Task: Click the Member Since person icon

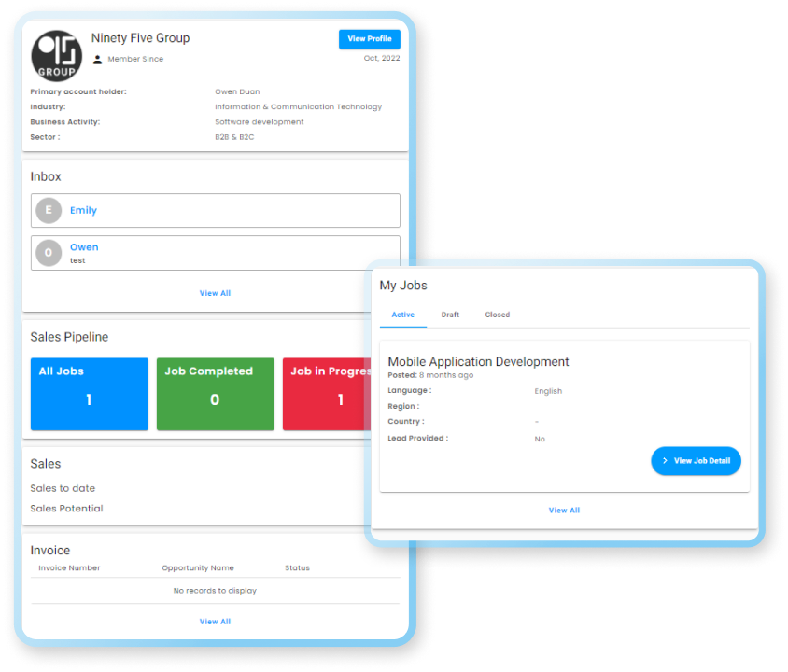Action: click(97, 59)
